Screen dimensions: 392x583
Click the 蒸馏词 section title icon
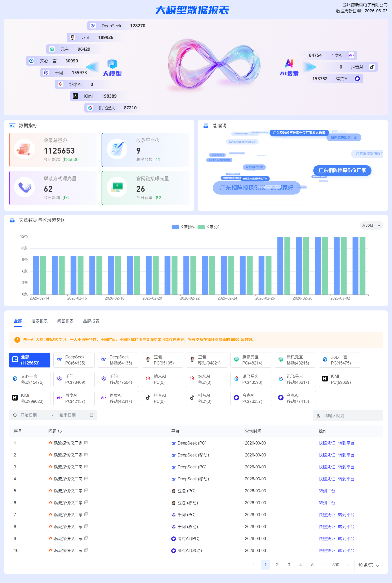tap(206, 125)
